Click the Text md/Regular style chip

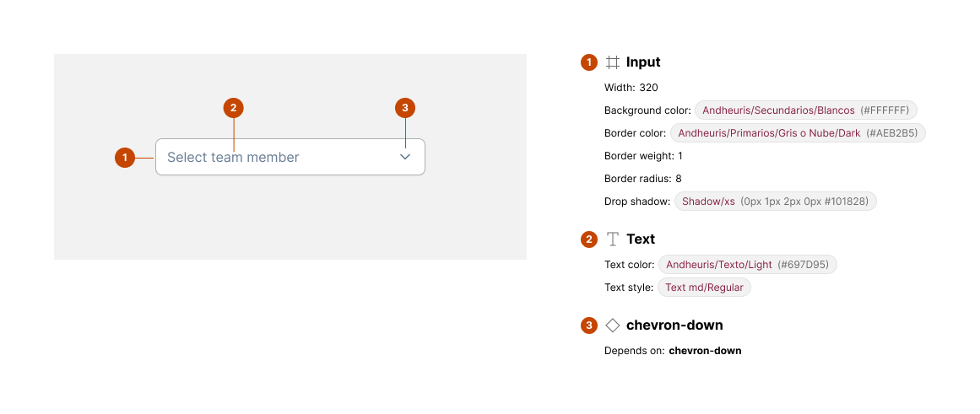pos(704,288)
